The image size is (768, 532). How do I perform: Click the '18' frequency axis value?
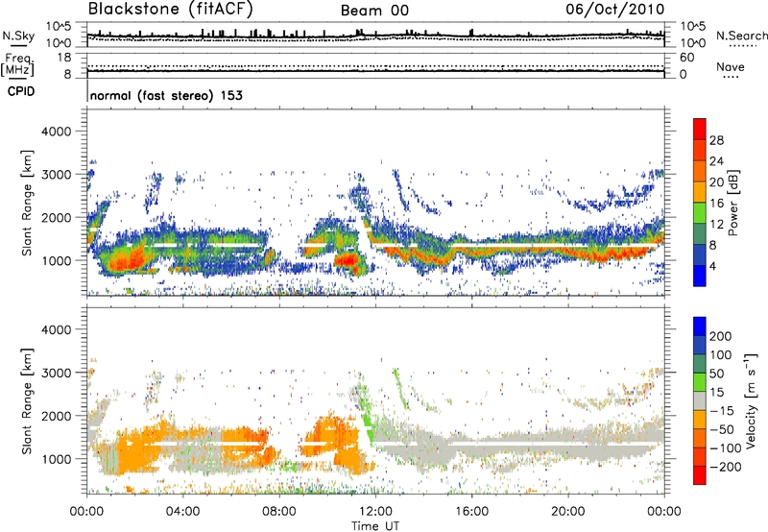64,58
